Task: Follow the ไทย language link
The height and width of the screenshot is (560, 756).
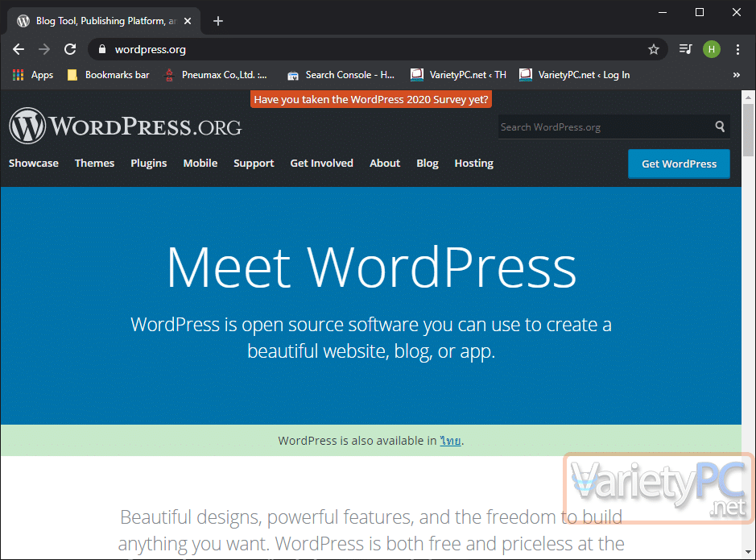Action: coord(450,441)
